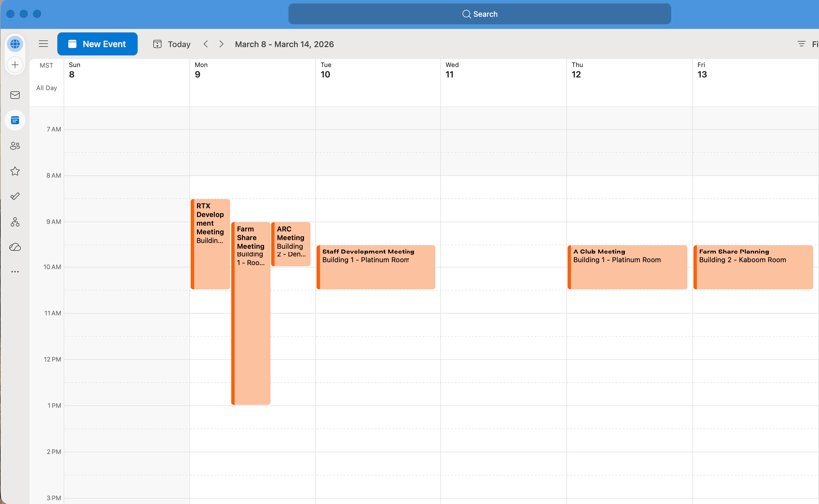The width and height of the screenshot is (819, 504).
Task: Click the 7 AM time label
Action: tap(54, 129)
